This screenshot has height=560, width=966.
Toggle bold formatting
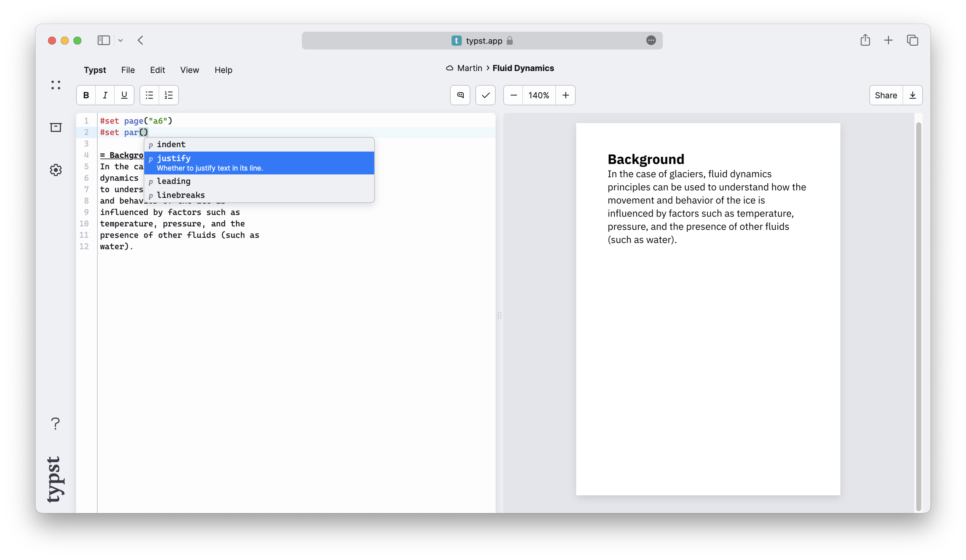pos(86,95)
